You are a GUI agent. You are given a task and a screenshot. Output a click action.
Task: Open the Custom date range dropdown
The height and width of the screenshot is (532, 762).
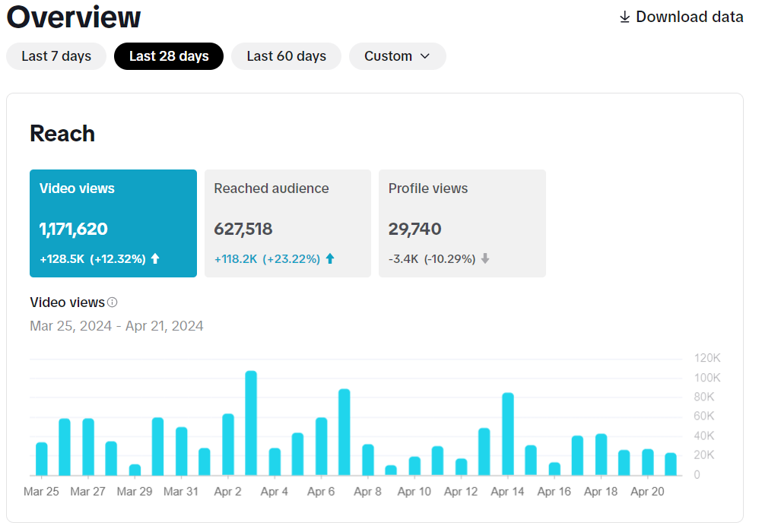click(x=396, y=56)
